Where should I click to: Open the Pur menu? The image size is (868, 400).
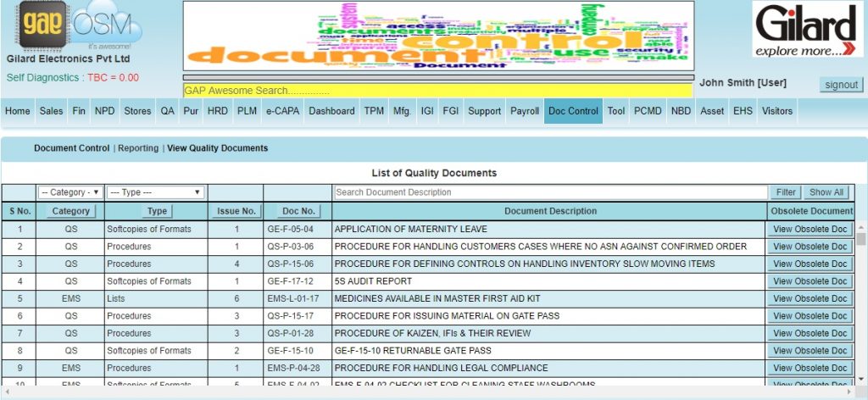coord(191,111)
